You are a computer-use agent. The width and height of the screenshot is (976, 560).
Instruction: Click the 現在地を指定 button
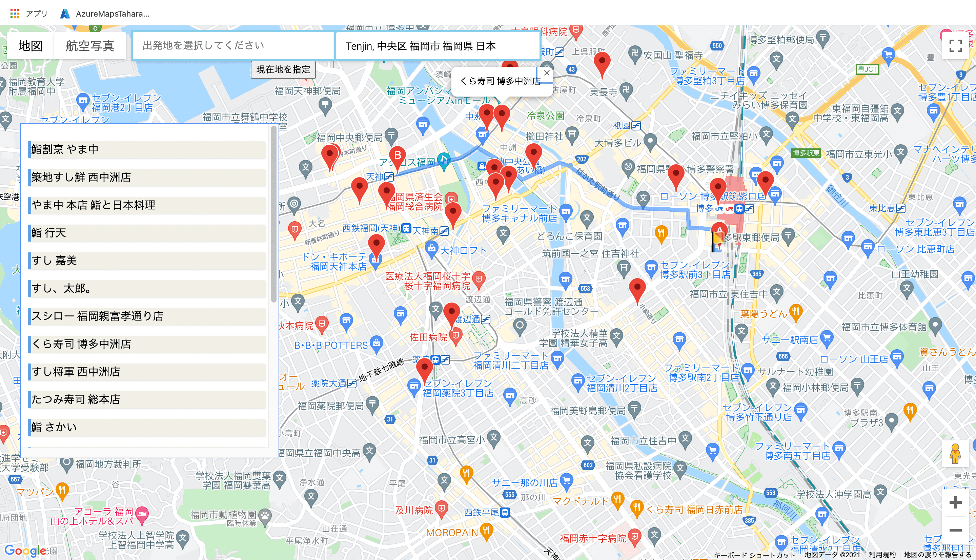tap(283, 69)
